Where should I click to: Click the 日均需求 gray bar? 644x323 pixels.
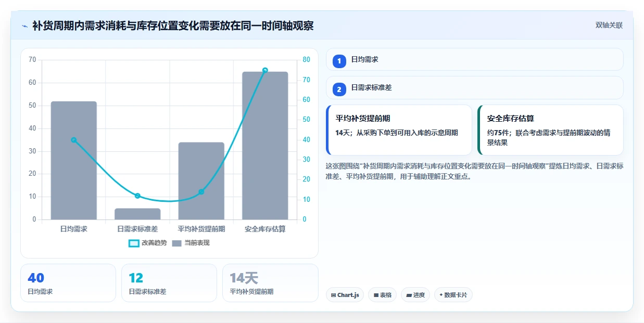pos(73,160)
